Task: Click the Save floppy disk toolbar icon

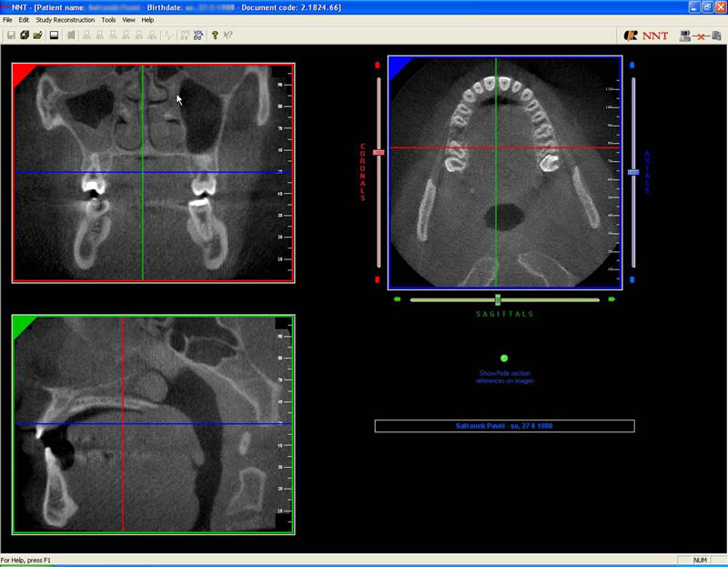Action: pos(11,35)
